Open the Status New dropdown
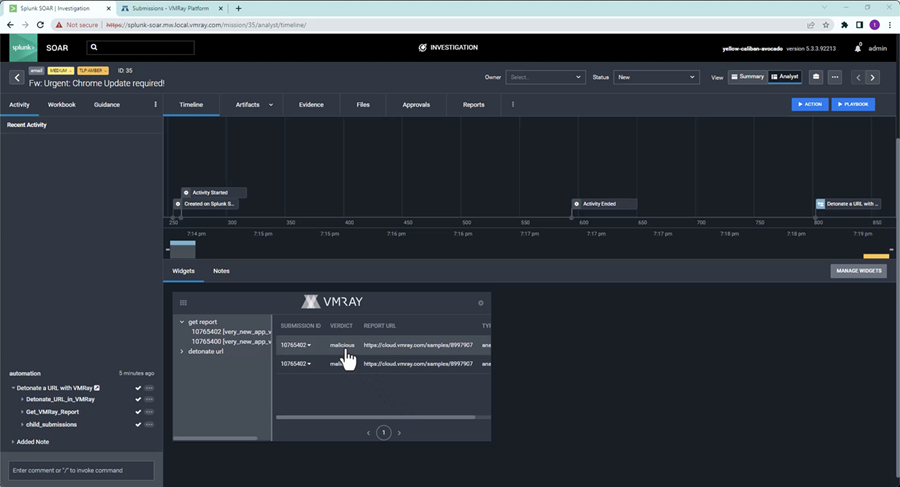The image size is (900, 487). pos(656,77)
